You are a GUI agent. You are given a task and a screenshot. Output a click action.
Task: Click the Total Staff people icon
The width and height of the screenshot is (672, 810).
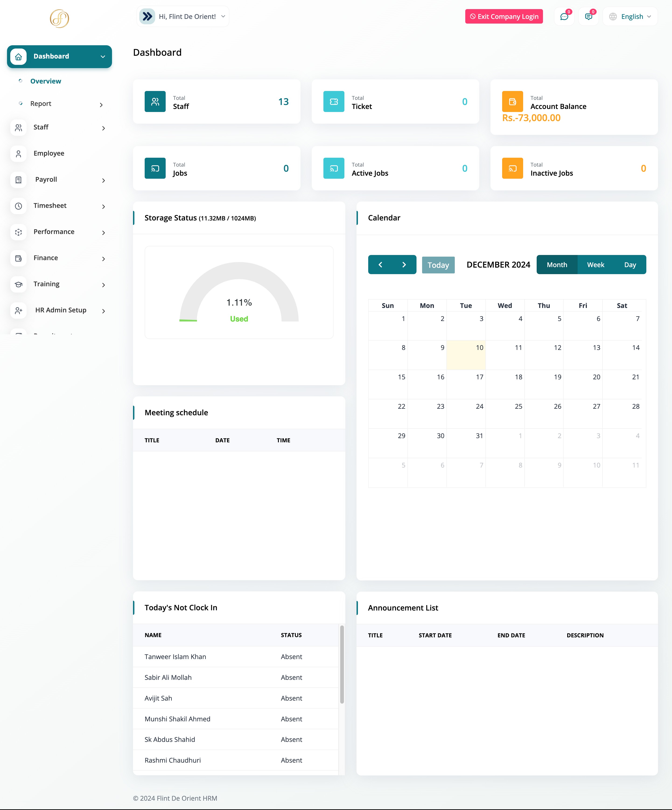(x=155, y=101)
